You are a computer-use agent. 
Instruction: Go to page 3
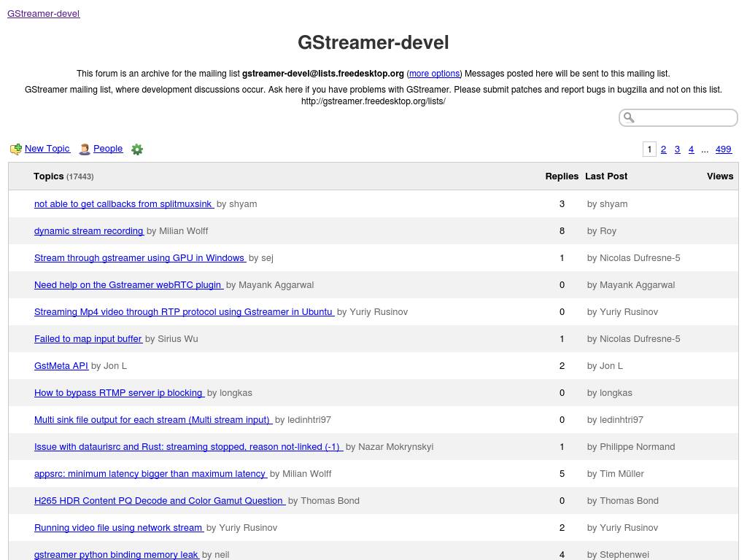click(x=678, y=149)
